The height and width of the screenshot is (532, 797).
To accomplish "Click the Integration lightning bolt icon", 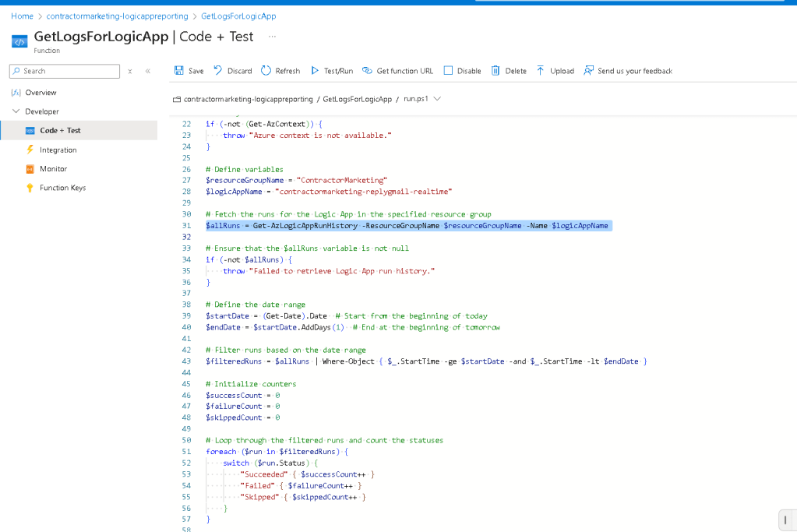I will tap(30, 150).
